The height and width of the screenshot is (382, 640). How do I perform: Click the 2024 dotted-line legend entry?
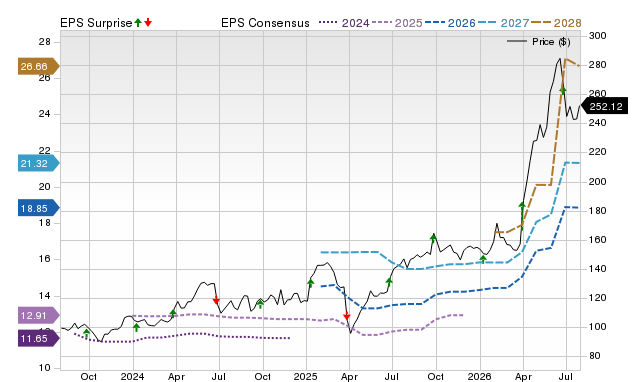pyautogui.click(x=344, y=23)
